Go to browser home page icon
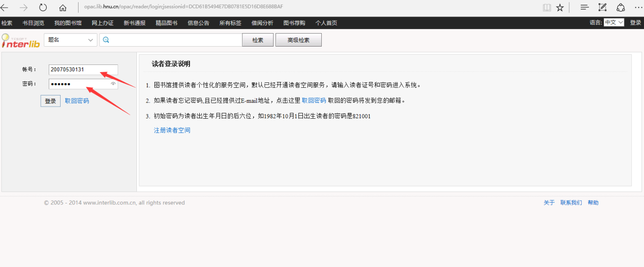Screen dimensions: 644x267 tap(63, 8)
